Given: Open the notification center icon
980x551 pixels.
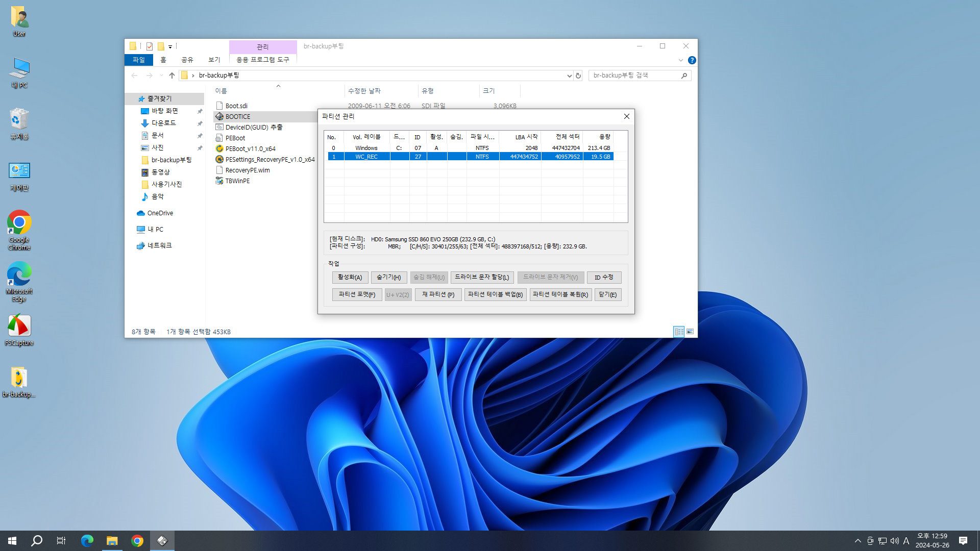Looking at the screenshot, I should tap(963, 541).
